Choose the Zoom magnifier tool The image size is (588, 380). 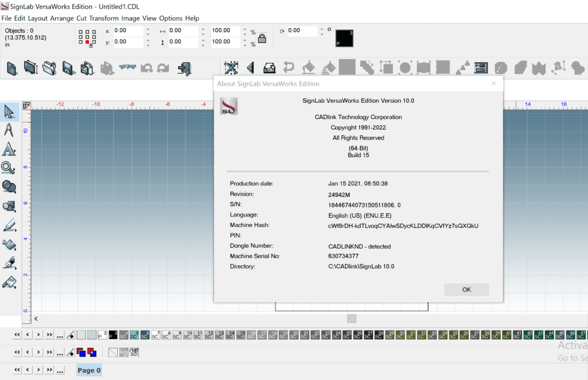coord(9,168)
